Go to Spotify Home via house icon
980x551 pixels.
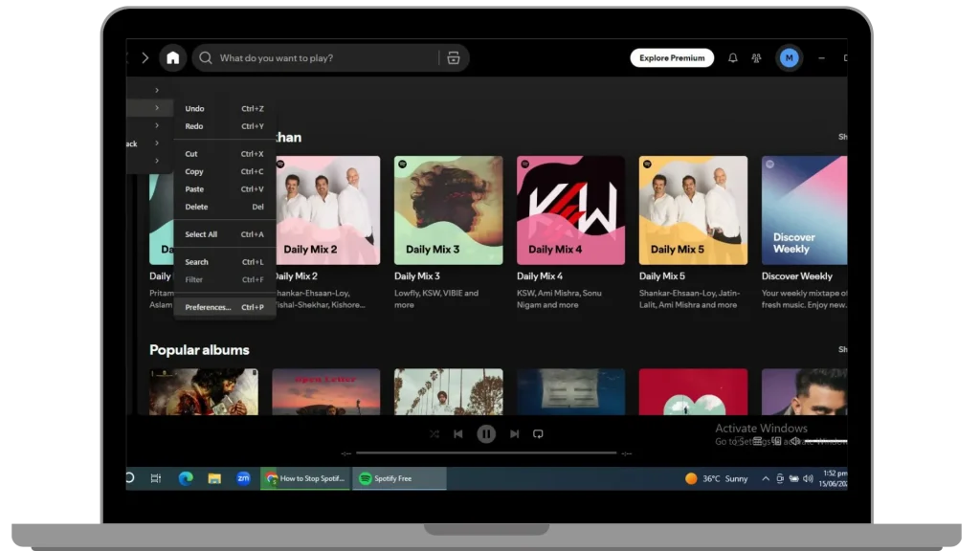172,58
